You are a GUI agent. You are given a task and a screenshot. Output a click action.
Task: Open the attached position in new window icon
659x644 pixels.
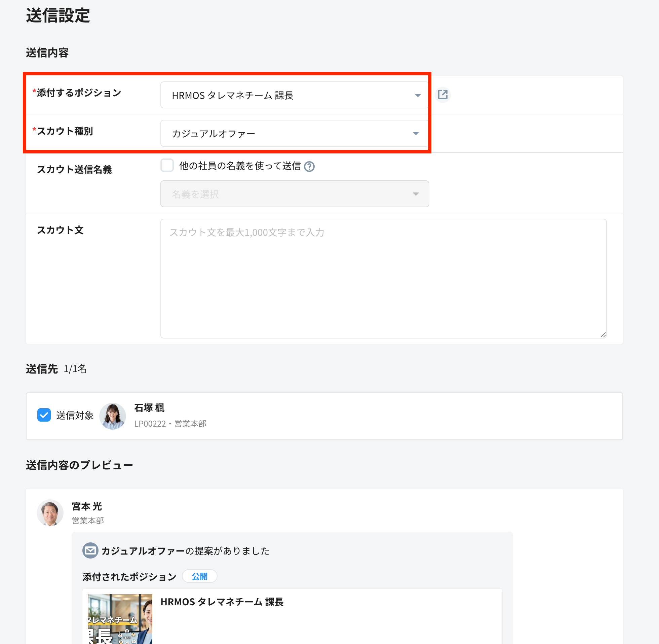(443, 94)
